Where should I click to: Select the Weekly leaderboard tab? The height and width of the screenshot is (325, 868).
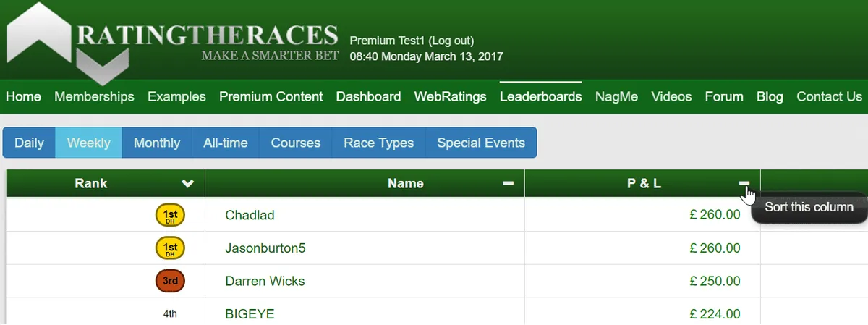point(89,143)
